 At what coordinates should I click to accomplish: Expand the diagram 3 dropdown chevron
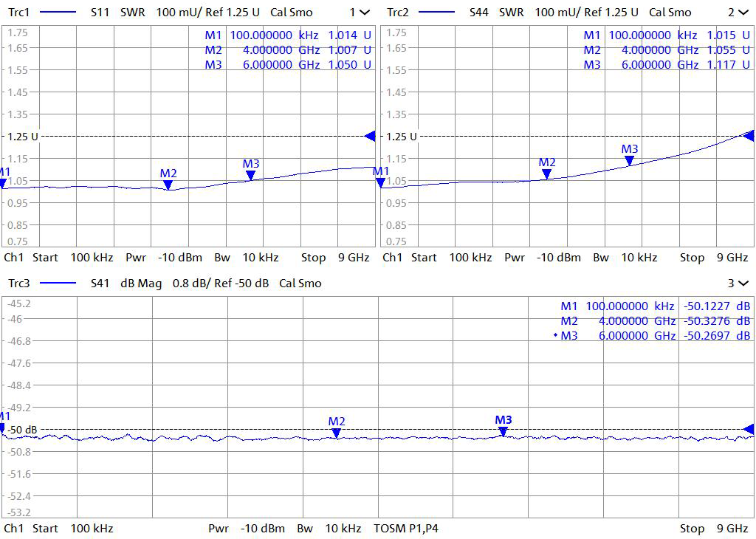click(x=743, y=284)
